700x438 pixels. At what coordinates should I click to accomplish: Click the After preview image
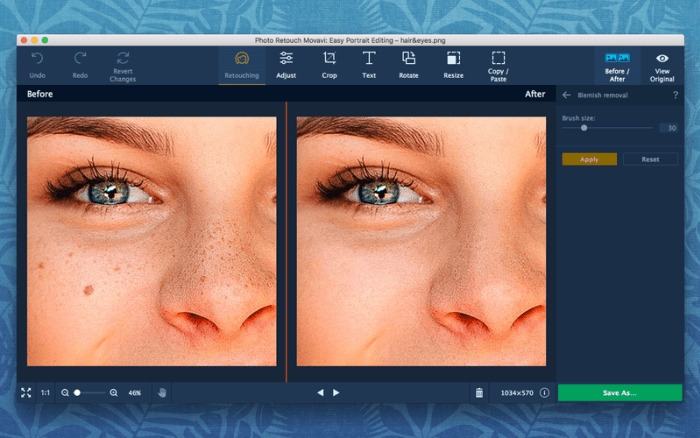(x=421, y=241)
